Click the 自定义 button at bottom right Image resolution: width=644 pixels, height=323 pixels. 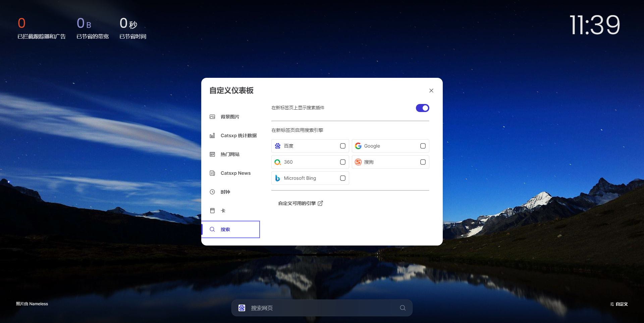pyautogui.click(x=619, y=304)
